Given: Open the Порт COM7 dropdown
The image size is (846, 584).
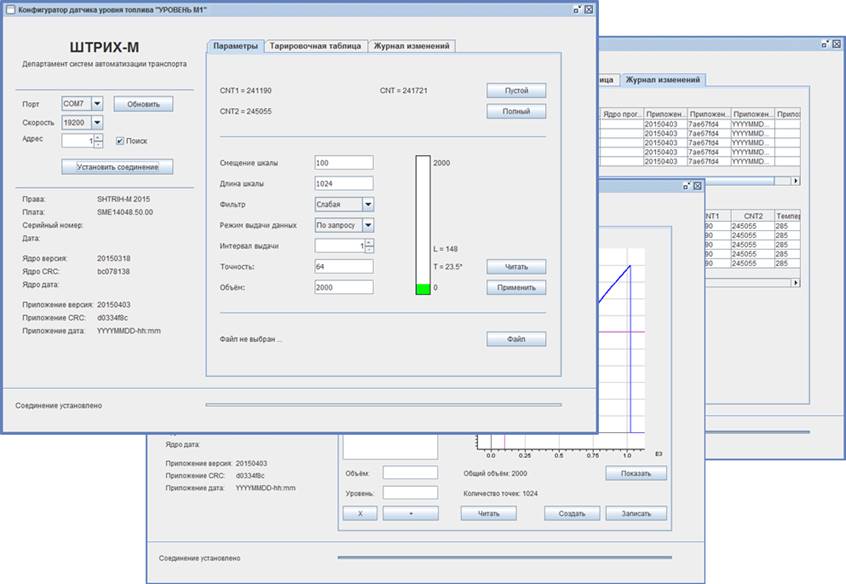Looking at the screenshot, I should click(x=97, y=103).
